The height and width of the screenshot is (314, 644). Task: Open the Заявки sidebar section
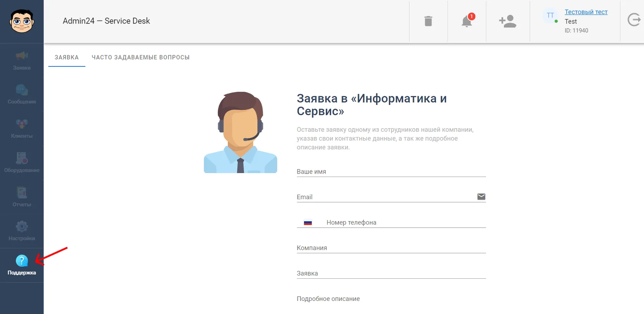(22, 61)
